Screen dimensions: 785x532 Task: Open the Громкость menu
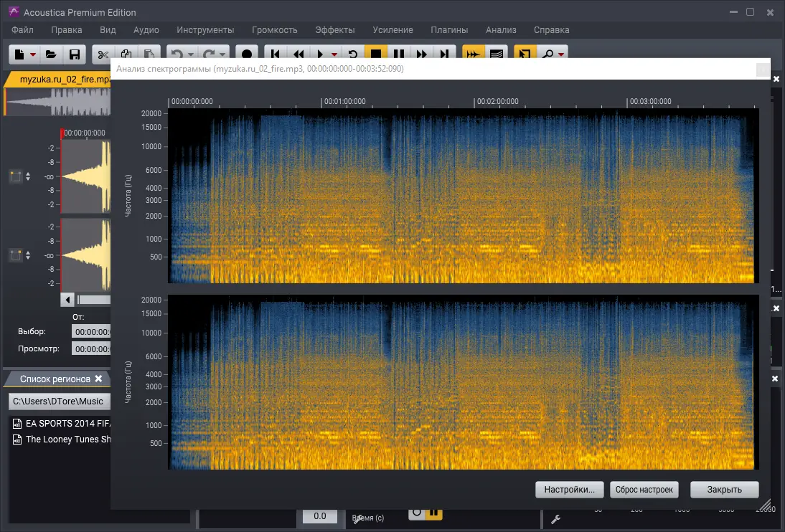(274, 30)
